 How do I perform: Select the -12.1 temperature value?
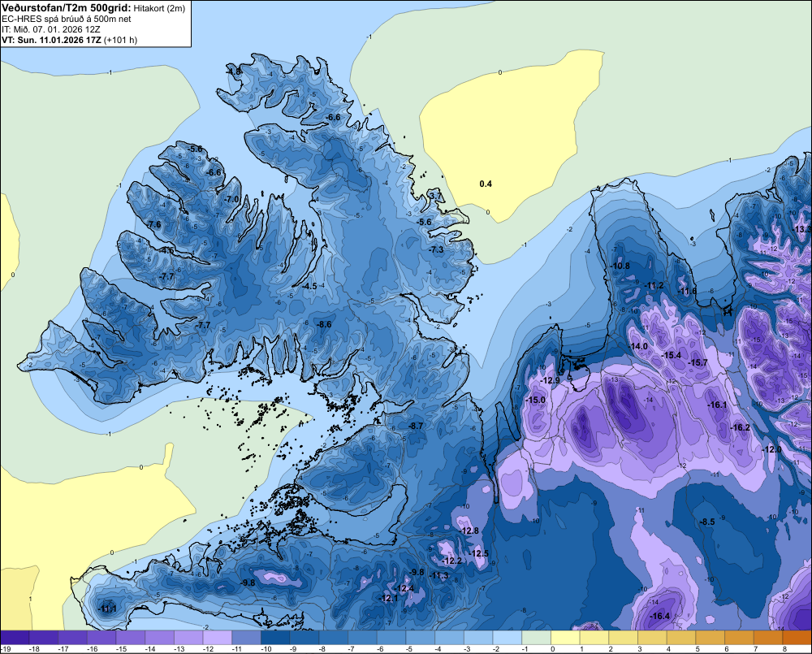click(x=388, y=598)
